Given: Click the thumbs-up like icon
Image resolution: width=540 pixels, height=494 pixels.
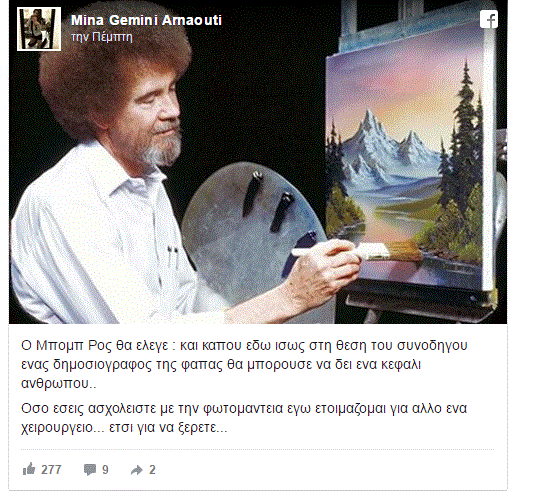Looking at the screenshot, I should 29,469.
